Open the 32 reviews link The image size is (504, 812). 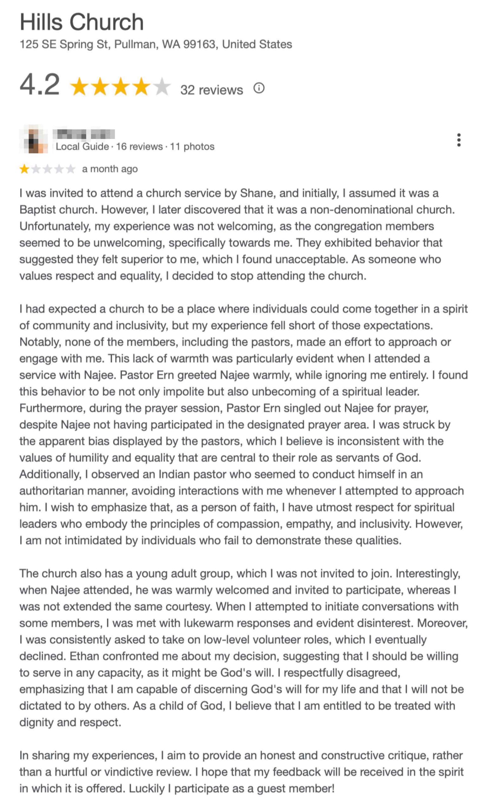211,90
